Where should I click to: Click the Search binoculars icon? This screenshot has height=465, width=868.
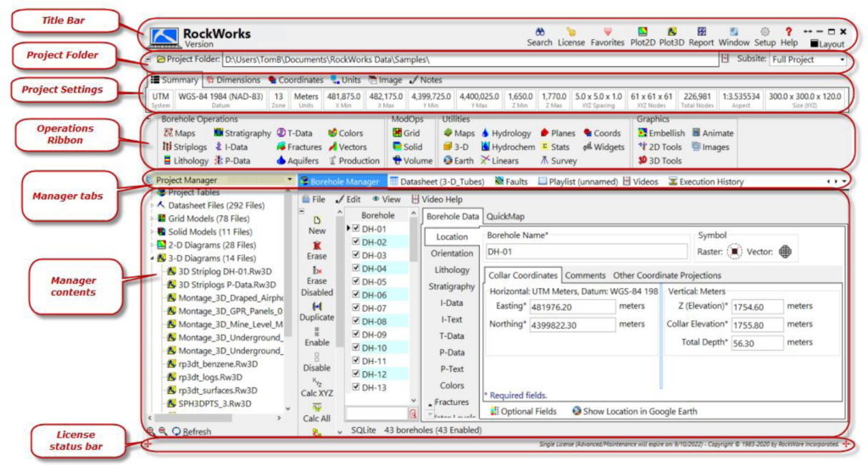pyautogui.click(x=539, y=32)
